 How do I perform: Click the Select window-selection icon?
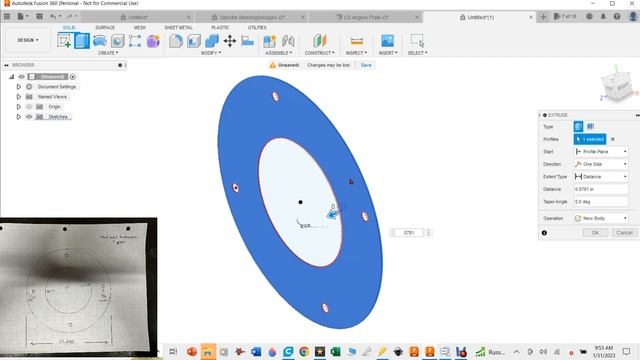tap(417, 41)
